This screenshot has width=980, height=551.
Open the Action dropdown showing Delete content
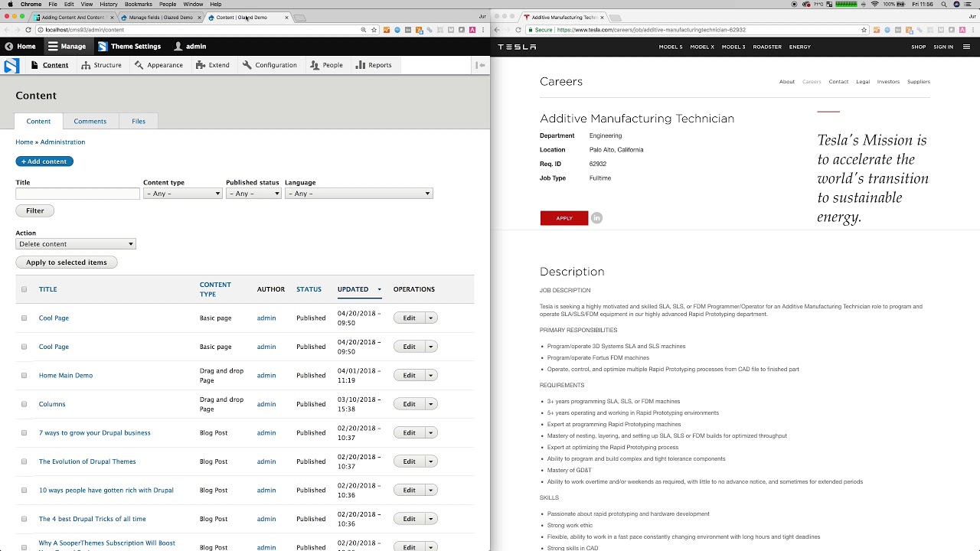coord(75,244)
